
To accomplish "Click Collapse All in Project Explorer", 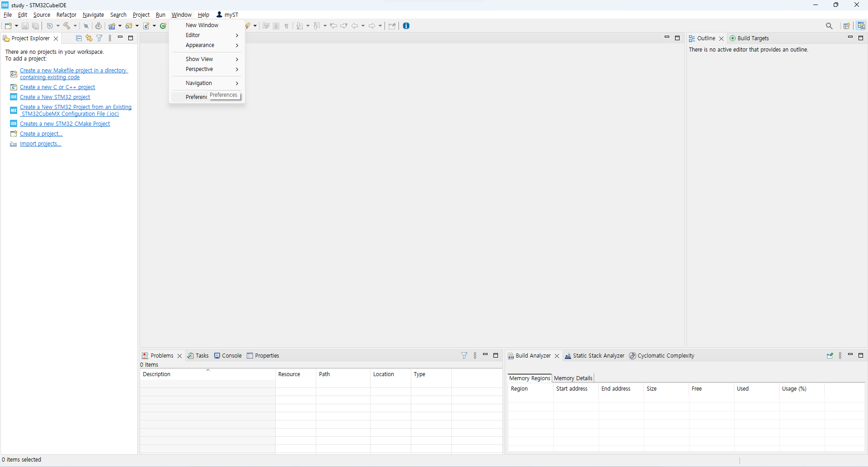I will coord(79,38).
